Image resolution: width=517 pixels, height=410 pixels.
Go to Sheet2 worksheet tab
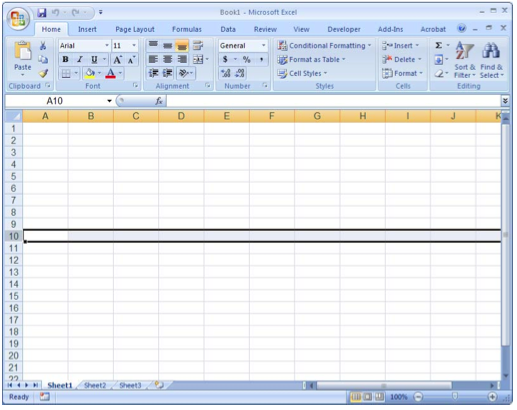(95, 385)
